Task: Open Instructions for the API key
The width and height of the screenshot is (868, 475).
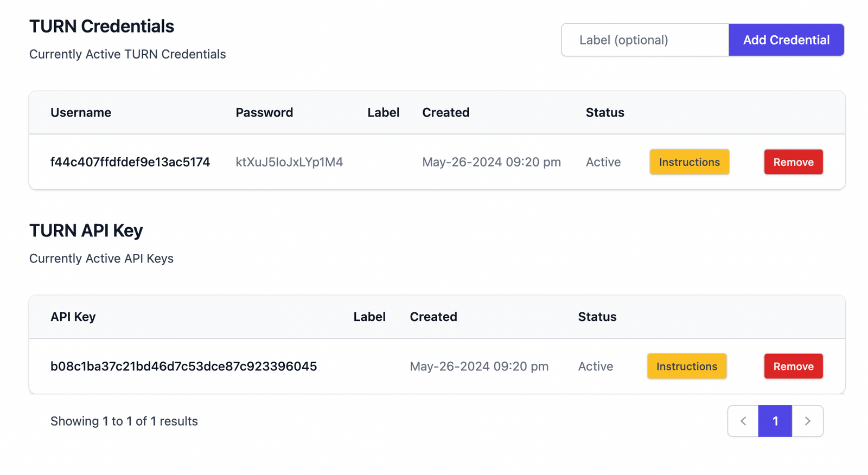Action: (x=686, y=367)
